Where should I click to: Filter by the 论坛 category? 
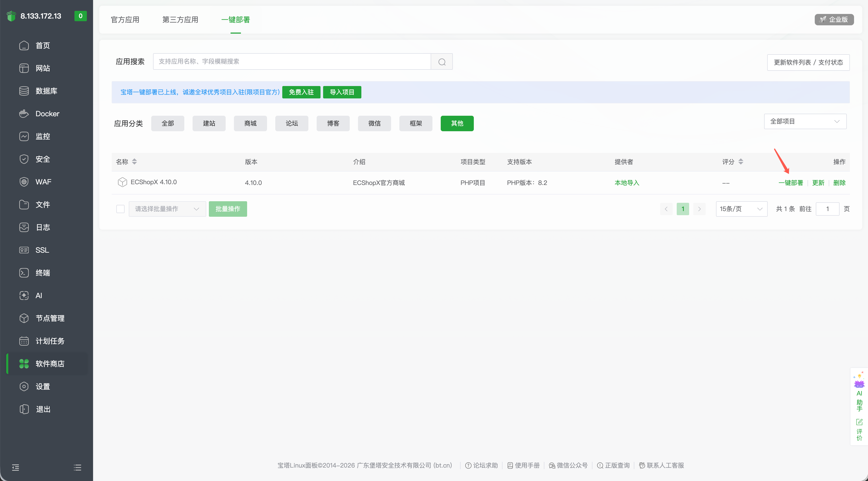point(292,123)
